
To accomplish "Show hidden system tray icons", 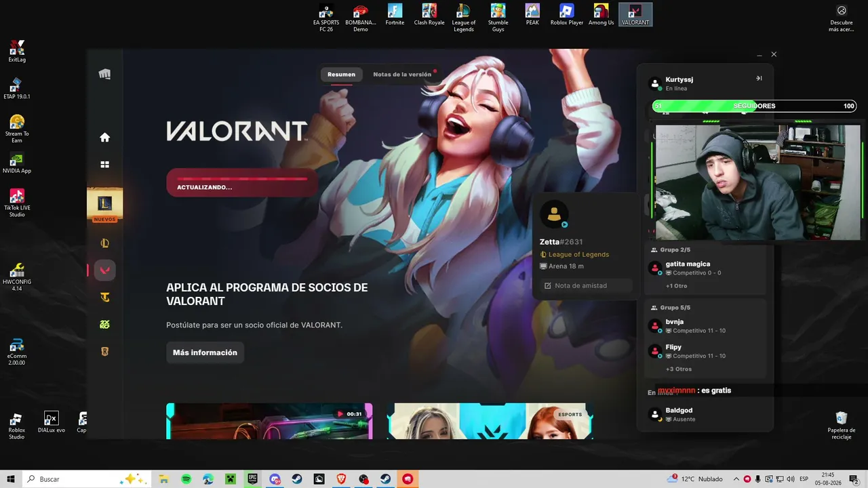I will point(736,479).
